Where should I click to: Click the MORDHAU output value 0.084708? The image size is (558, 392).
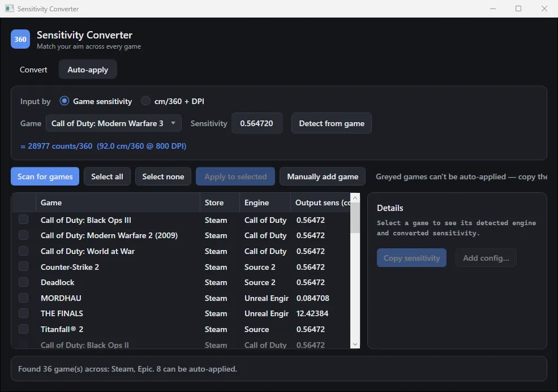pos(313,298)
